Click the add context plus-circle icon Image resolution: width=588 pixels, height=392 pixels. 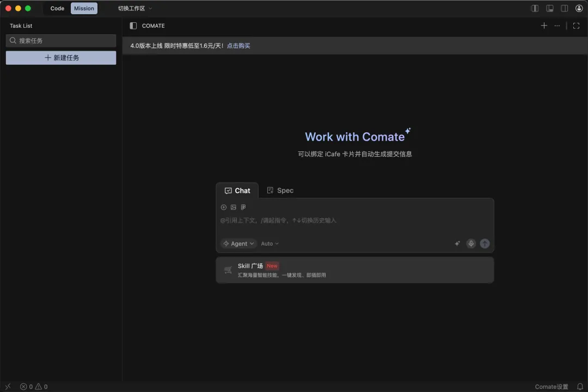(224, 207)
